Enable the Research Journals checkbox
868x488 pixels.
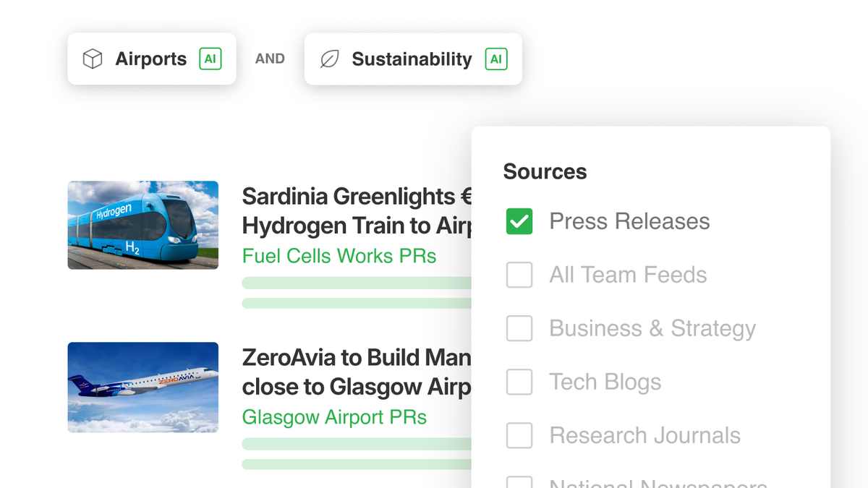click(x=519, y=435)
